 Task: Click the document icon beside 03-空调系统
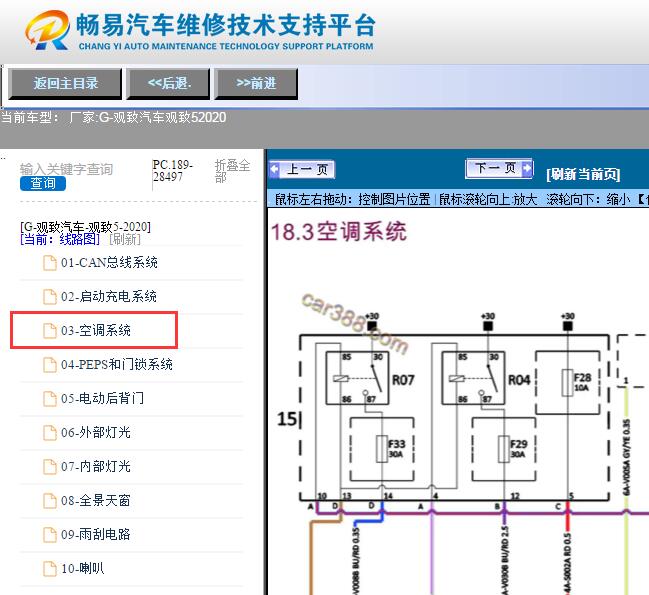tap(50, 331)
